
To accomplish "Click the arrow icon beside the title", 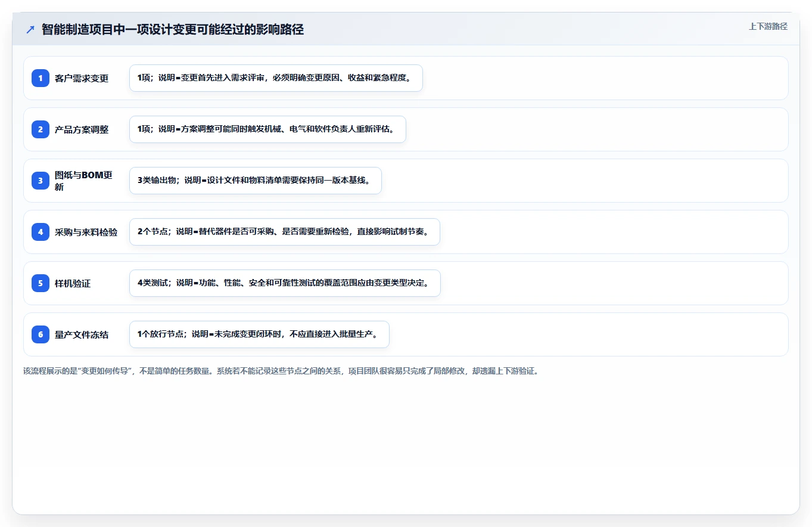I will 30,30.
